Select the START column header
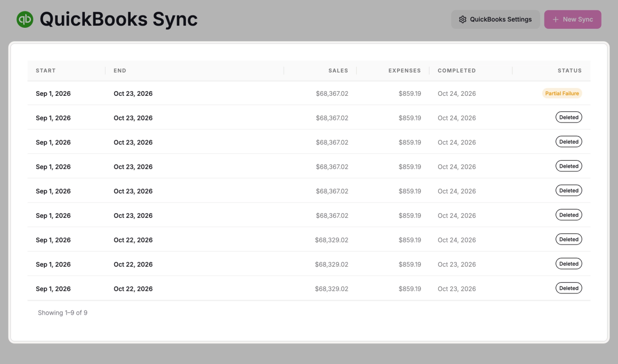The image size is (618, 364). click(46, 71)
